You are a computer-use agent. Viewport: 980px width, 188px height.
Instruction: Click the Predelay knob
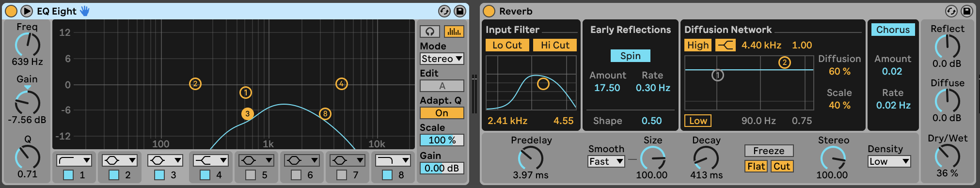(x=531, y=158)
